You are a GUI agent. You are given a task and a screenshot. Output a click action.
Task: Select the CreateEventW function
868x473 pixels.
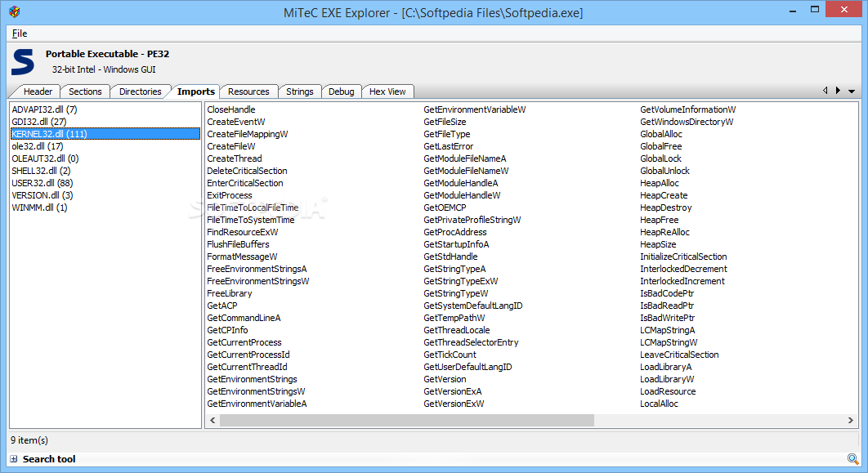[236, 122]
